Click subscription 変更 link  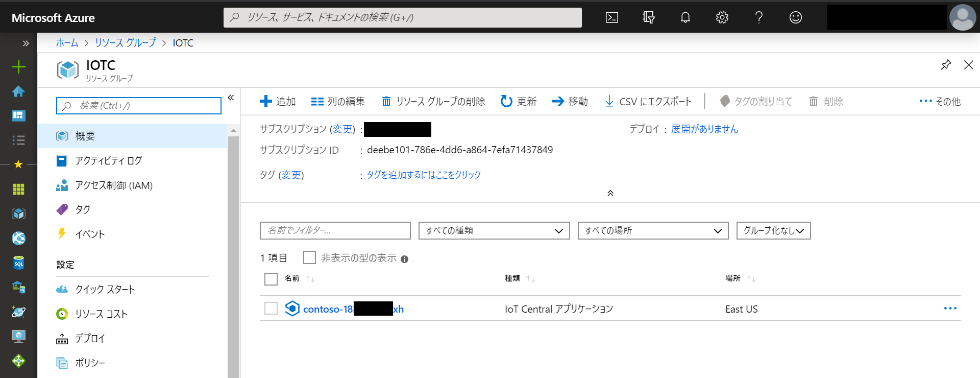[x=342, y=129]
